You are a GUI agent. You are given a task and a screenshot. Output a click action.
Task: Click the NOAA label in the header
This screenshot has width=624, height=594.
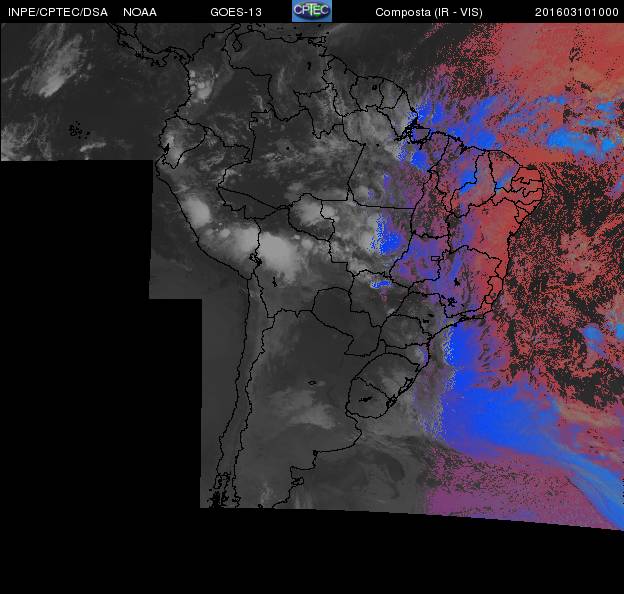140,12
